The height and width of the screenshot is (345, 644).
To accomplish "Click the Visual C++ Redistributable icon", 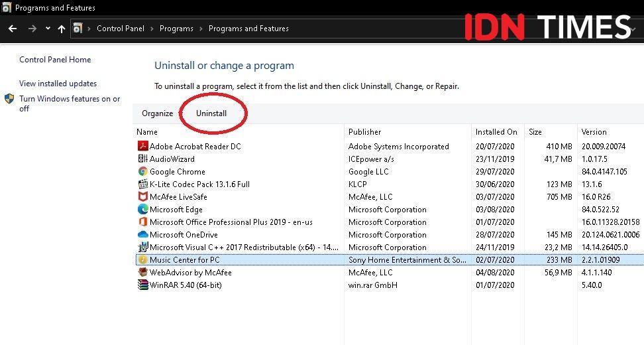I will 142,247.
